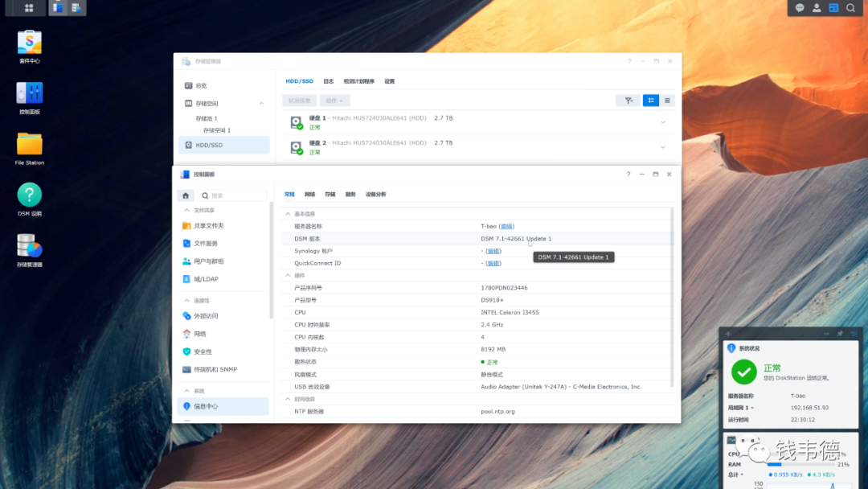Switch to 存储 tab in Info Center
Screen dimensions: 868x489
330,195
